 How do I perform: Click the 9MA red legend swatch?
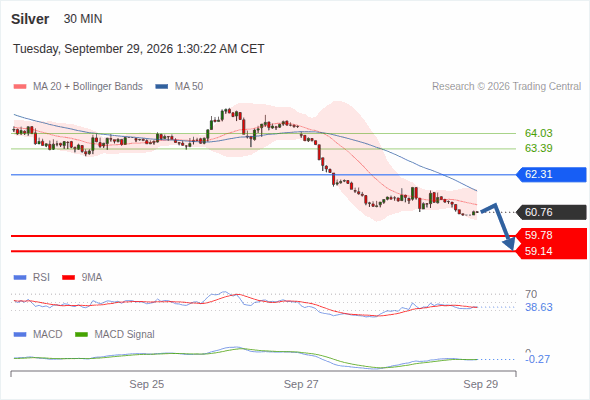(68, 278)
